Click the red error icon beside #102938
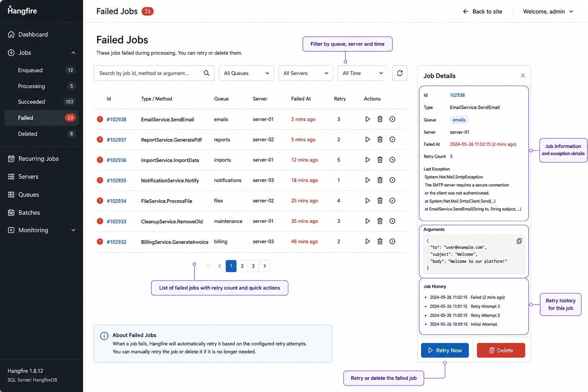588x392 pixels. pyautogui.click(x=100, y=119)
